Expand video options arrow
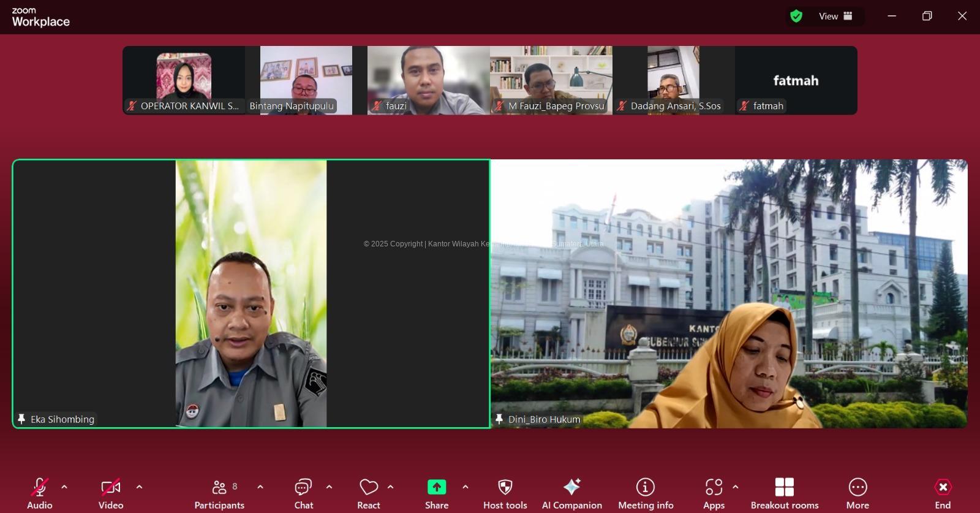Screen dimensions: 980x513 [x=139, y=487]
